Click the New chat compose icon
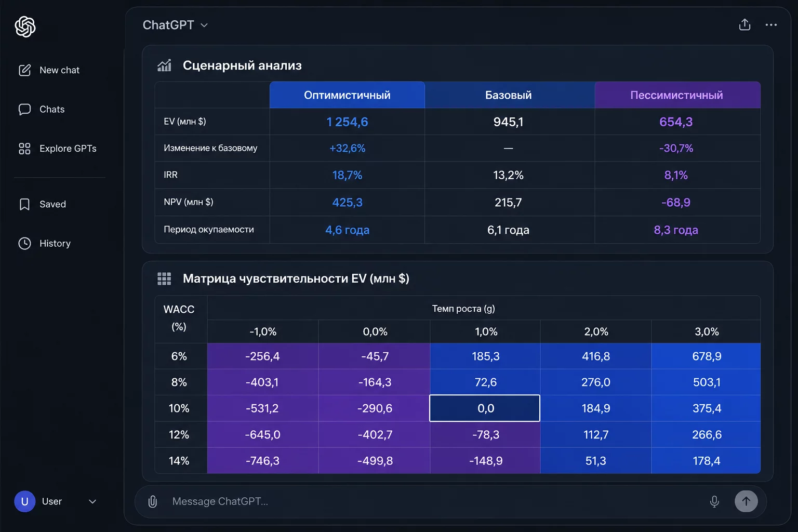 click(24, 70)
